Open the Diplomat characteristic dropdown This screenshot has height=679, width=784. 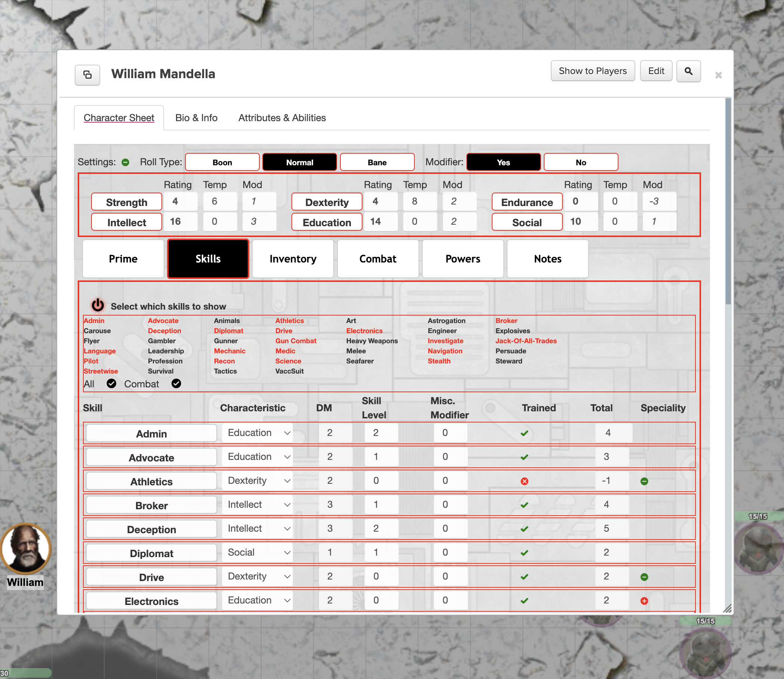point(257,552)
